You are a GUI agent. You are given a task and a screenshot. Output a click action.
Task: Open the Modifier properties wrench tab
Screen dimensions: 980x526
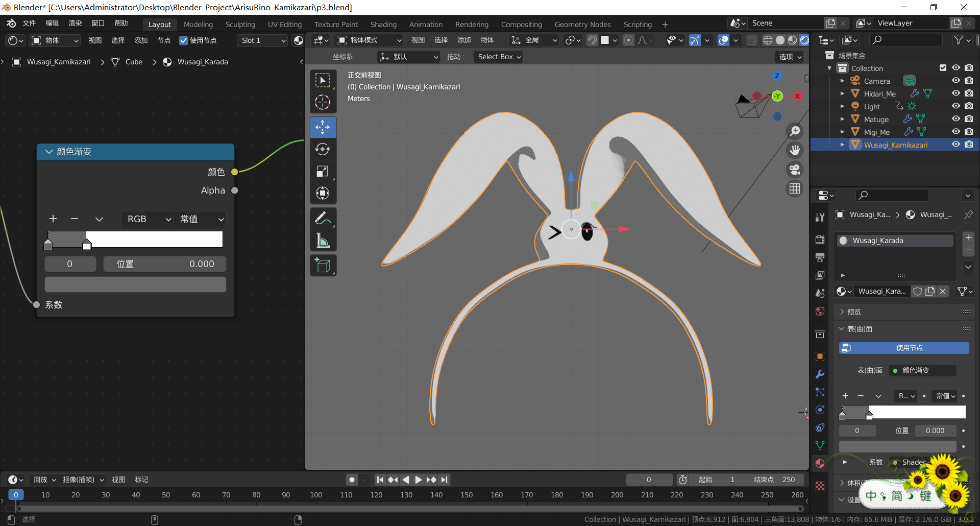(x=820, y=374)
